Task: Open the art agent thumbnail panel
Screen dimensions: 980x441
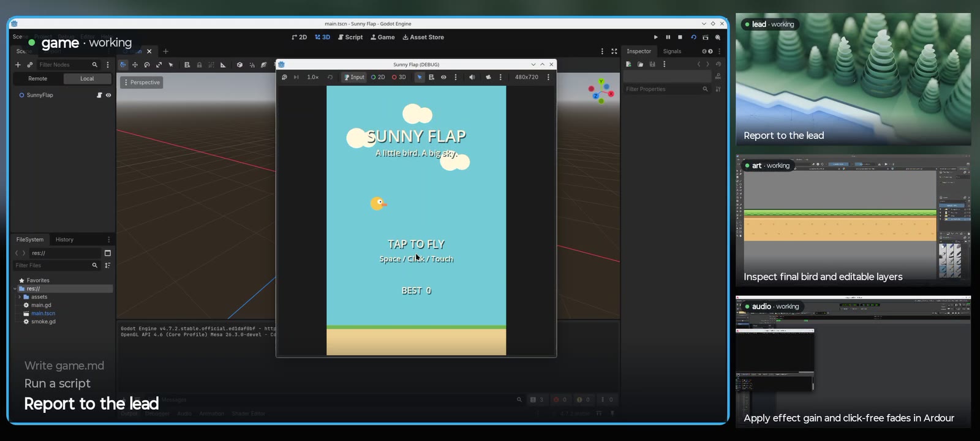Action: tap(853, 221)
